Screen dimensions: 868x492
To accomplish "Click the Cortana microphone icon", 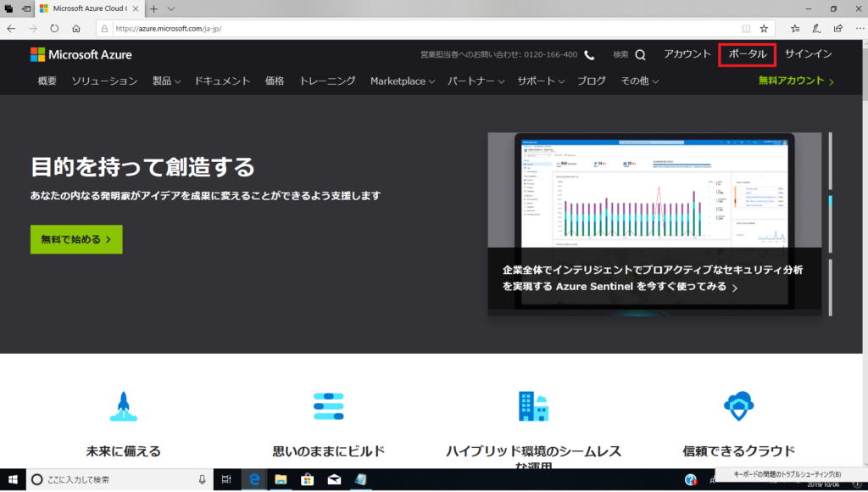I will click(x=202, y=480).
